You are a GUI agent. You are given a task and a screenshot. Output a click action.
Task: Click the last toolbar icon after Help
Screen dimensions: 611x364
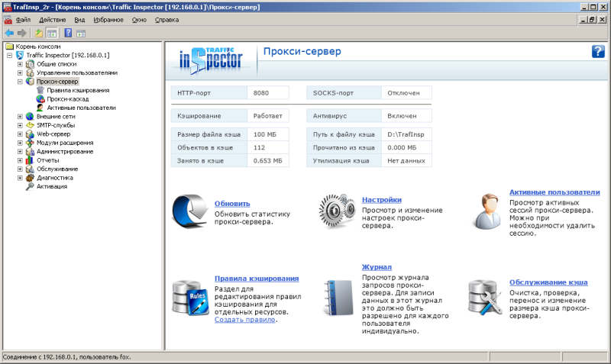pos(81,34)
